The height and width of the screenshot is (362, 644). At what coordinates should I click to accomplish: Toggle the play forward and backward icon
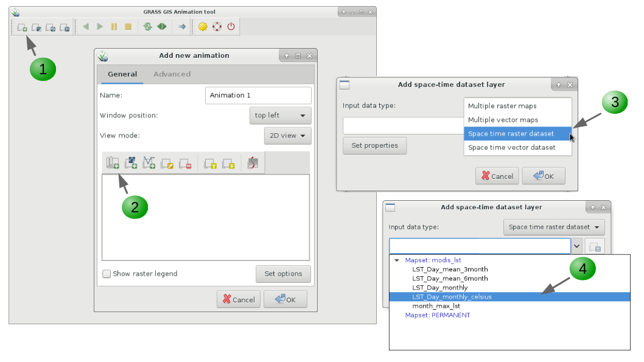pos(162,27)
